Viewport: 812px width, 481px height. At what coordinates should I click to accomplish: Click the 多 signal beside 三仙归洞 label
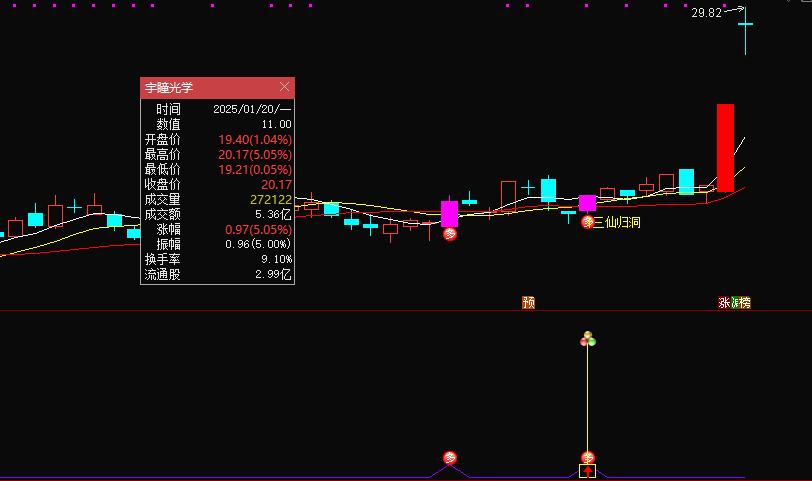pos(588,222)
